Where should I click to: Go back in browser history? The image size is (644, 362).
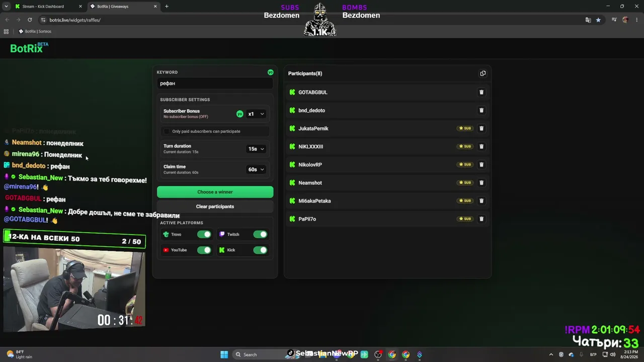(x=7, y=20)
